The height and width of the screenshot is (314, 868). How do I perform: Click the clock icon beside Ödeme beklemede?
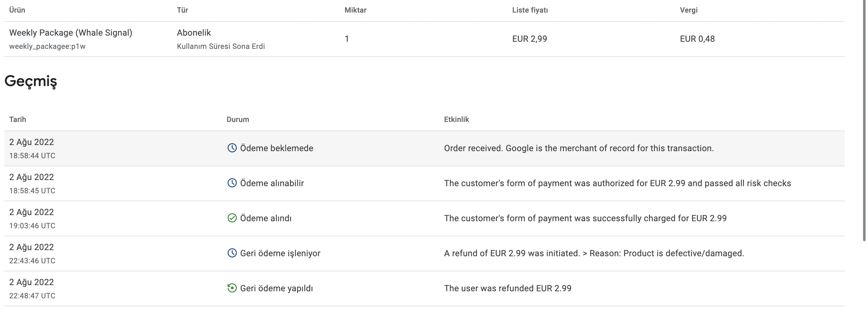click(x=232, y=148)
